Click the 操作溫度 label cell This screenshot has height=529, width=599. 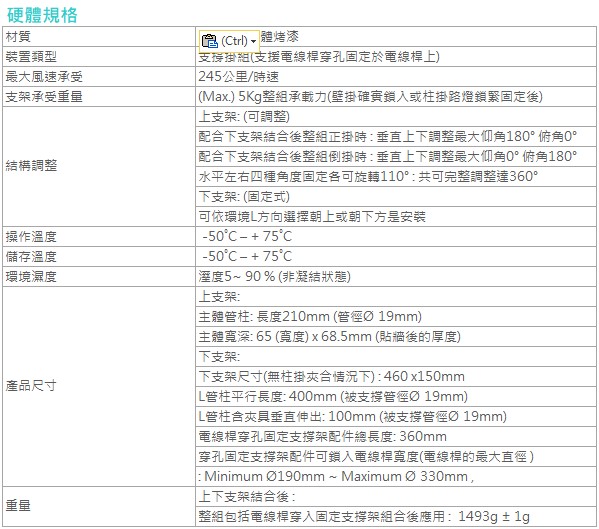(99, 237)
